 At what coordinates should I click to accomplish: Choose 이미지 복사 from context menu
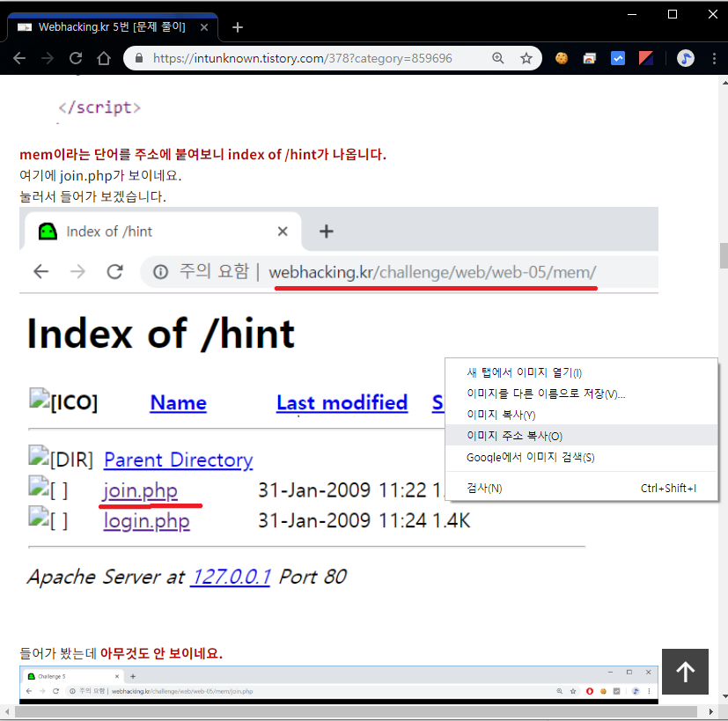(x=581, y=415)
